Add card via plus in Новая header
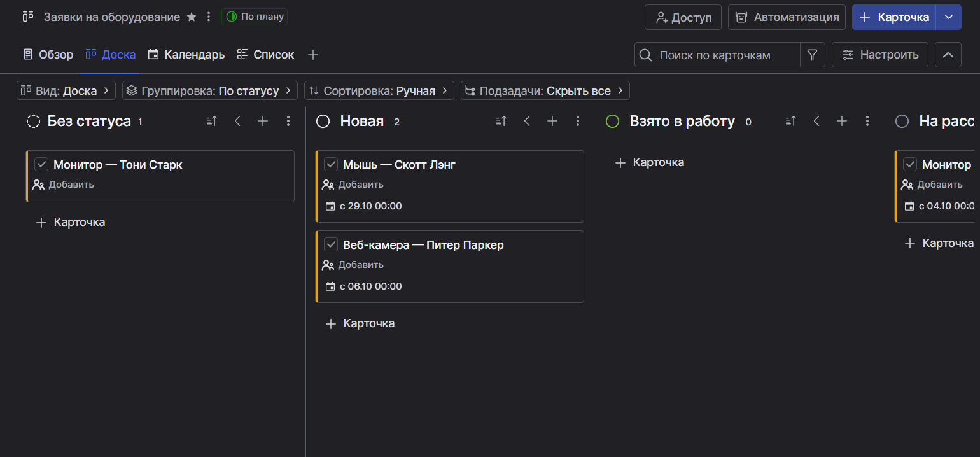Screen dimensions: 980x457 [x=552, y=121]
